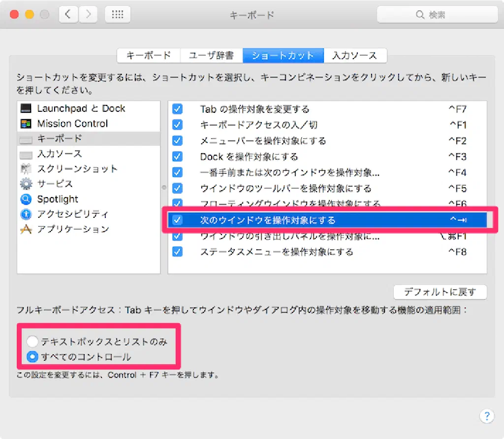Disable ステータスメニューを操作対象にする checkbox
The width and height of the screenshot is (504, 439).
tap(178, 252)
